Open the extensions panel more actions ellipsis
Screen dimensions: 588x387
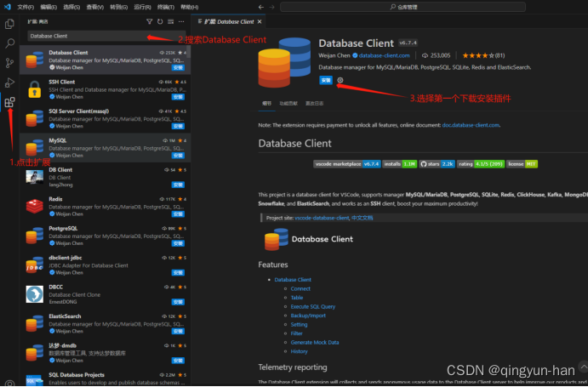[181, 22]
